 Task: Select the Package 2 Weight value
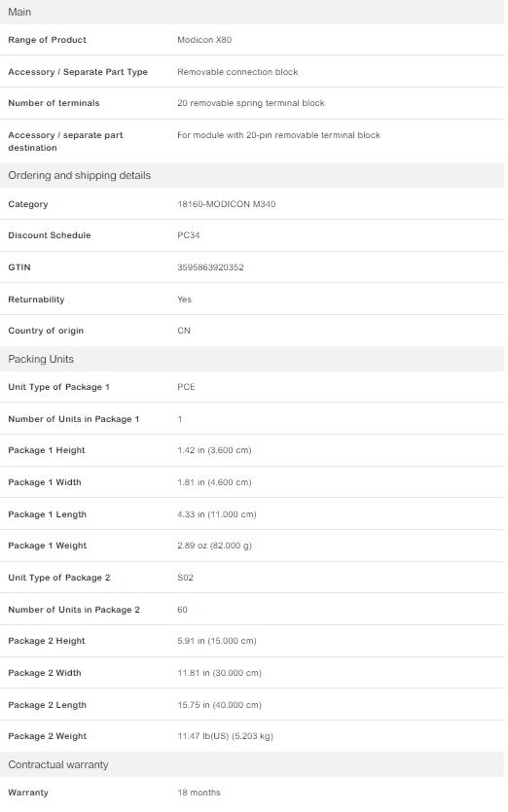tap(225, 736)
